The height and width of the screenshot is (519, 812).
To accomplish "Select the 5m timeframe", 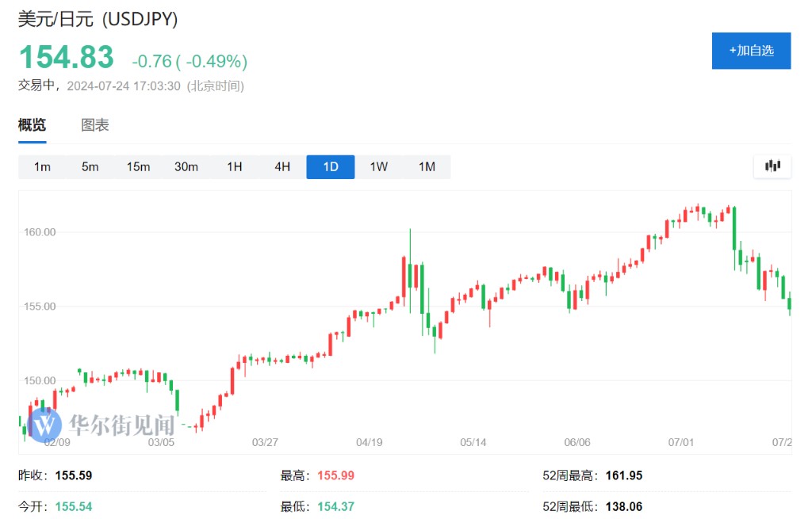I will [x=90, y=166].
